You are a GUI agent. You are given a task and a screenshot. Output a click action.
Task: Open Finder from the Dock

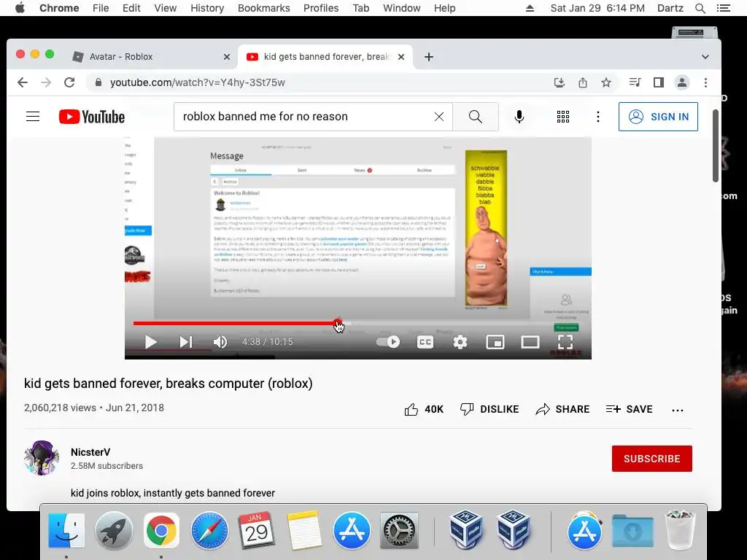[x=66, y=530]
